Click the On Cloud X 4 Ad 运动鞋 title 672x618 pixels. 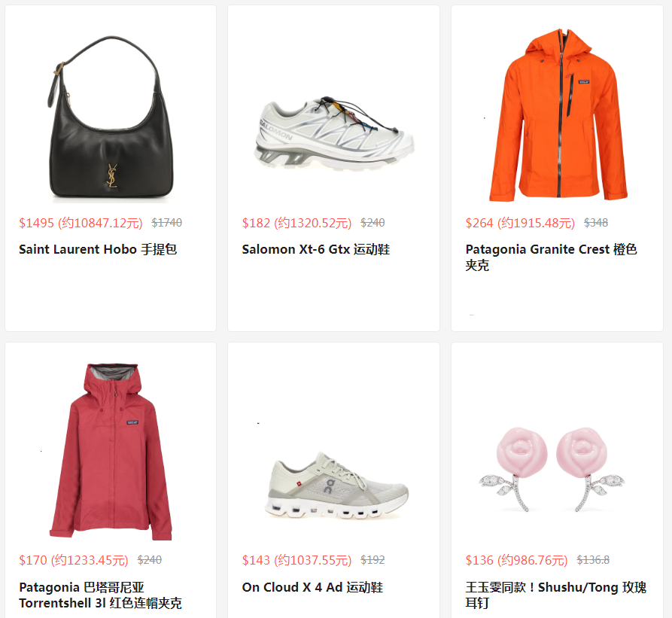tap(312, 587)
